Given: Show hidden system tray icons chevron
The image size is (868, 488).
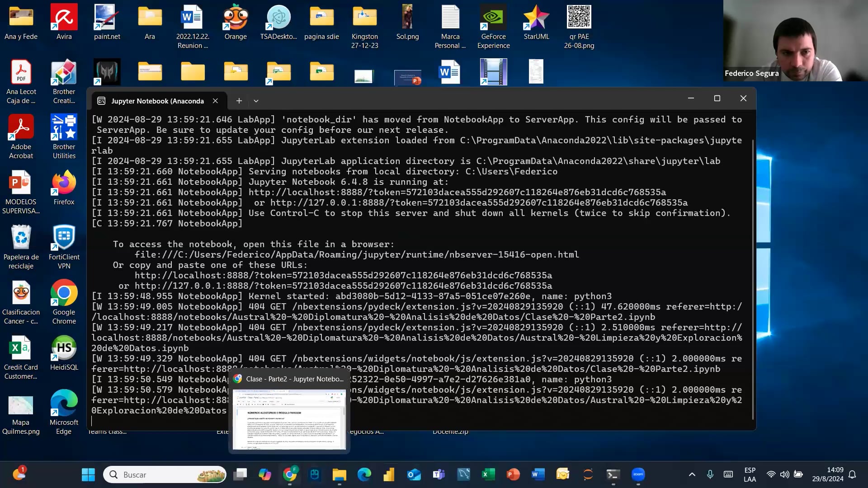Looking at the screenshot, I should tap(692, 474).
